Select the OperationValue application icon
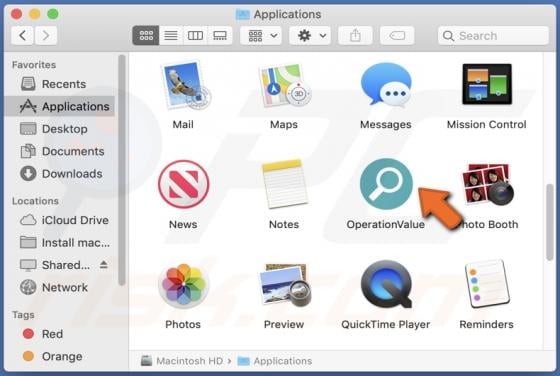The width and height of the screenshot is (560, 376). (386, 184)
